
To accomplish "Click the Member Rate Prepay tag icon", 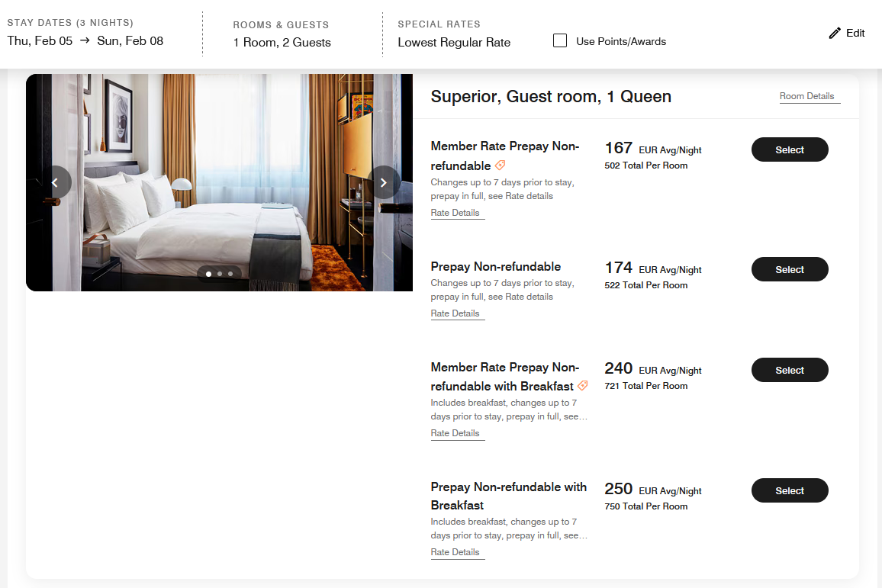I will click(501, 165).
